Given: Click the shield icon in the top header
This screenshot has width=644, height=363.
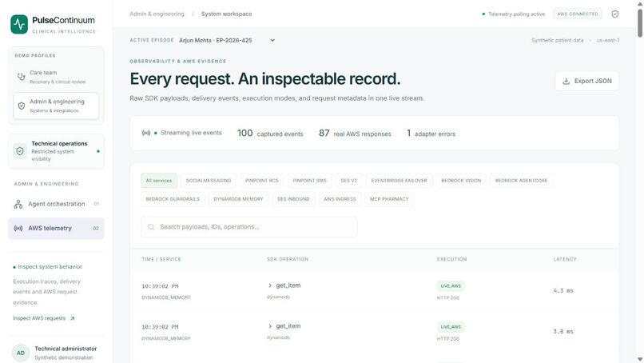Looking at the screenshot, I should click(x=615, y=14).
